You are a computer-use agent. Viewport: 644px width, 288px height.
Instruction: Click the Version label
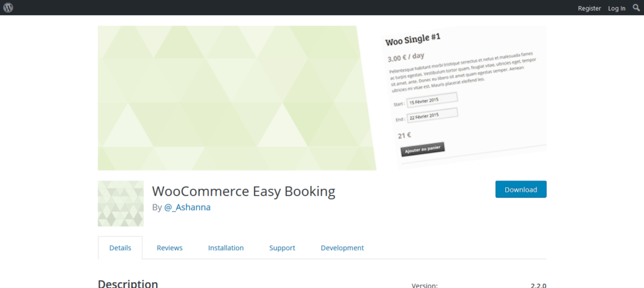[425, 285]
